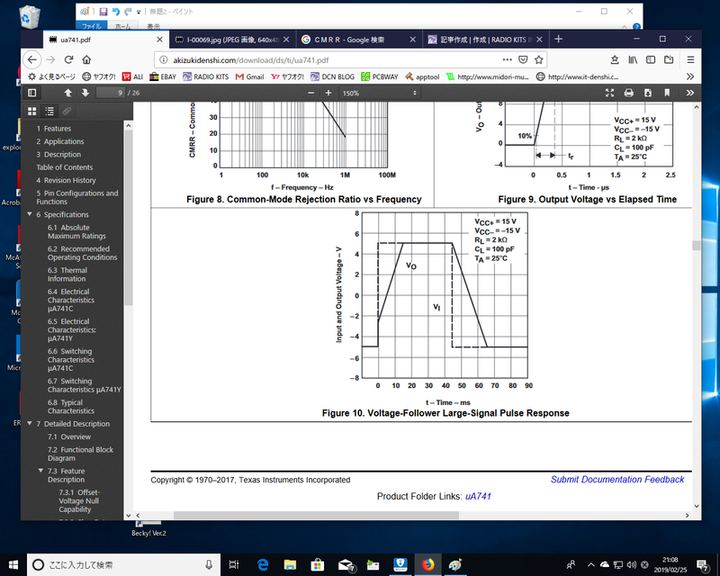Print the PDF document
This screenshot has height=576, width=720.
pos(633,92)
